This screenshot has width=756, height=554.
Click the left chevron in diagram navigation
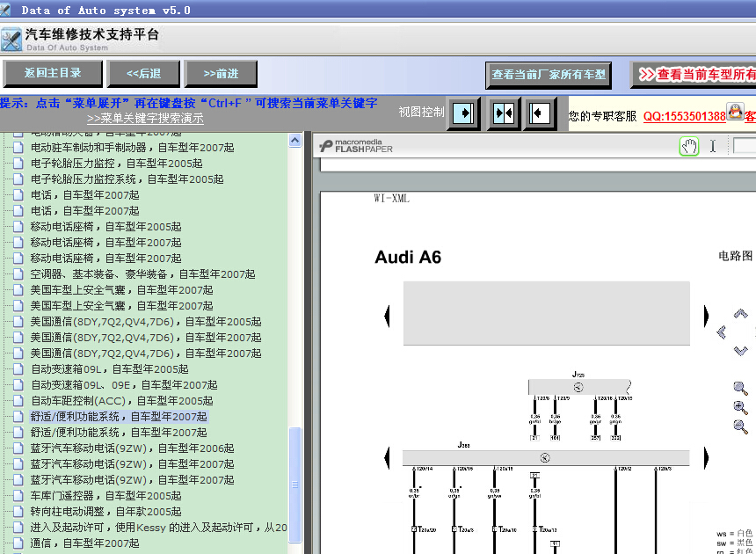point(722,332)
